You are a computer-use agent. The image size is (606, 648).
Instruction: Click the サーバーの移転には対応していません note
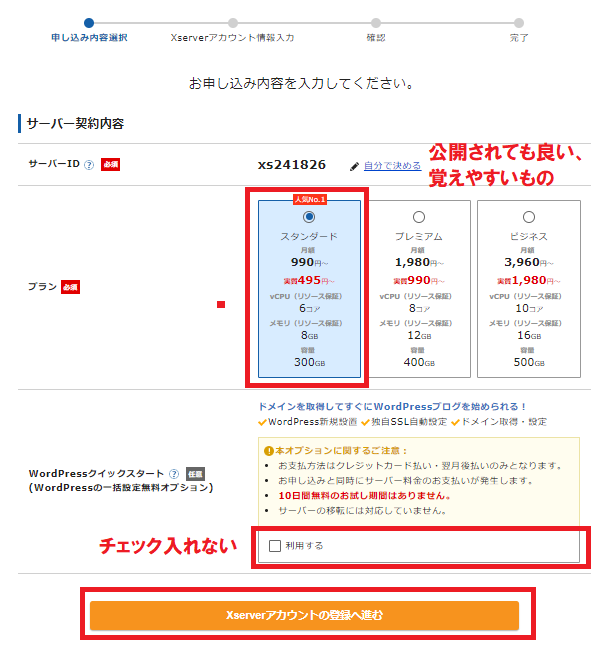[x=363, y=511]
